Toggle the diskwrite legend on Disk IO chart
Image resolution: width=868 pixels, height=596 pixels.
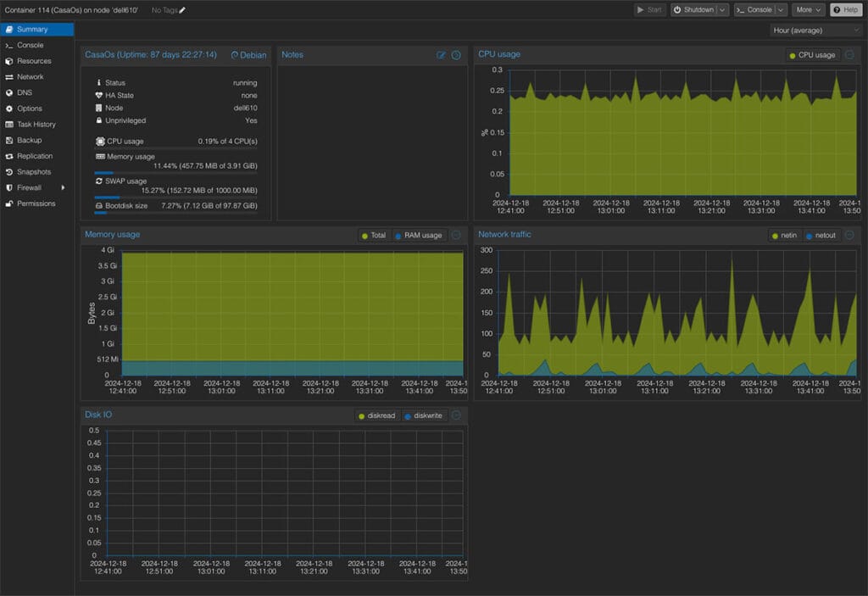click(x=424, y=415)
